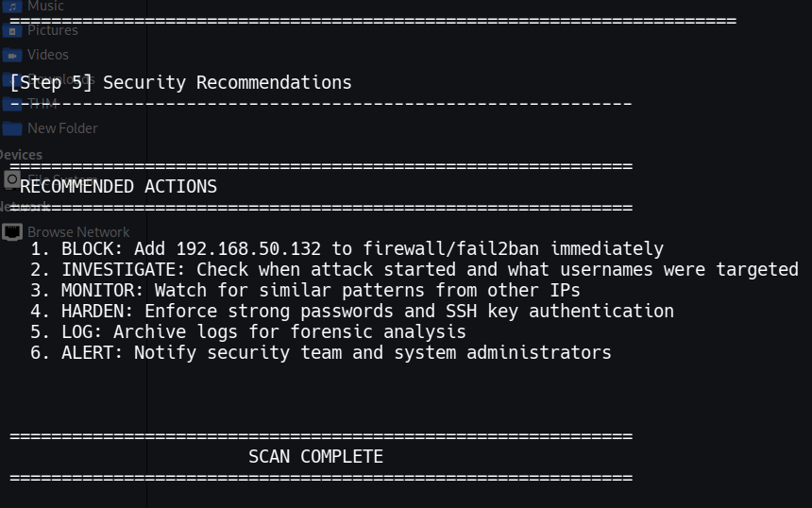Click the SCAN COMPLETE text

(315, 457)
